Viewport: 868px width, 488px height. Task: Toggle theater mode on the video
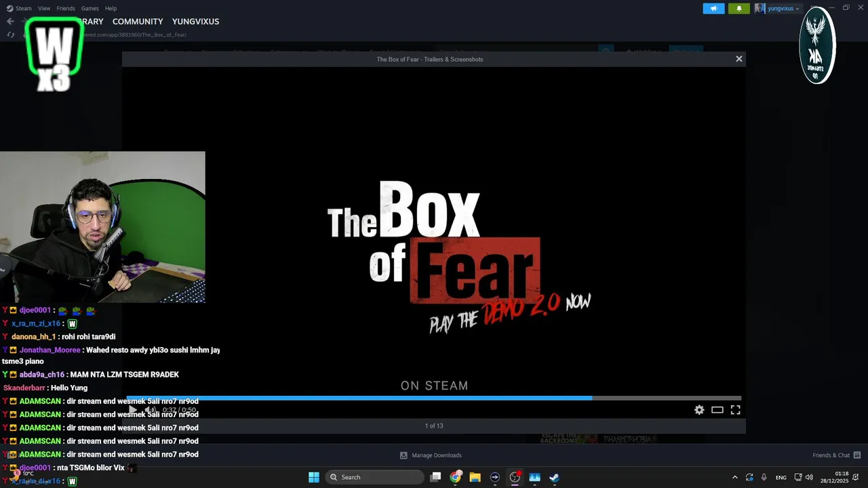tap(717, 410)
